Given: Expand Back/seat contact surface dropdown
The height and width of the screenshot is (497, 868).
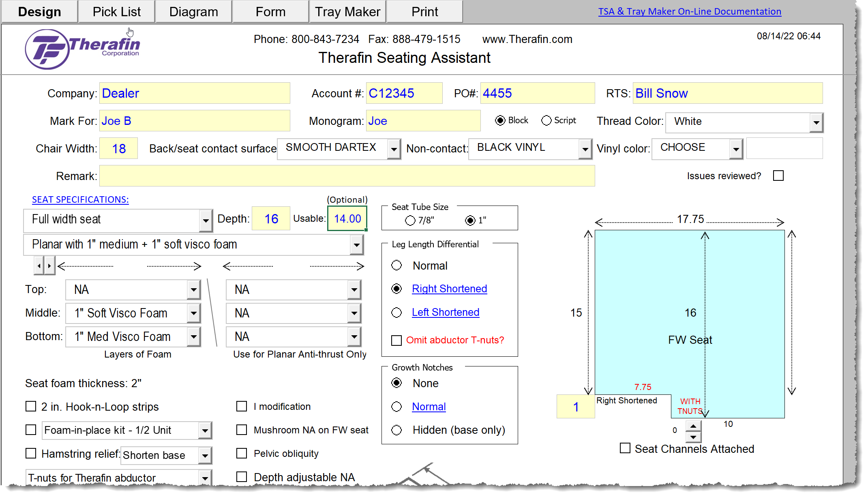Looking at the screenshot, I should [x=394, y=149].
